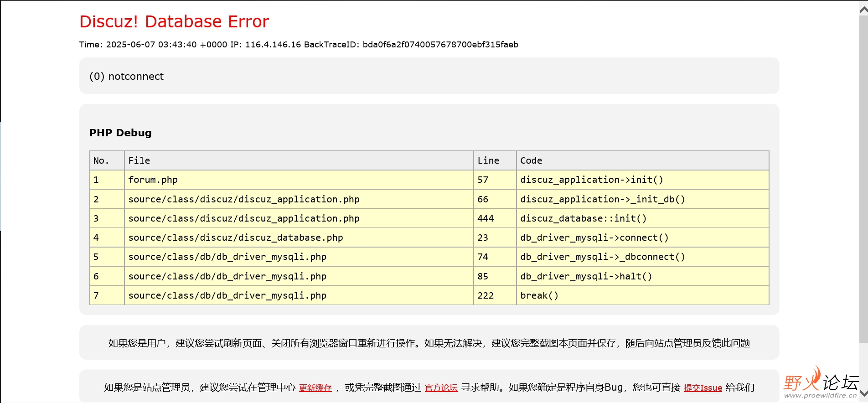The image size is (868, 403).
Task: Click line number 57 cell
Action: point(495,180)
